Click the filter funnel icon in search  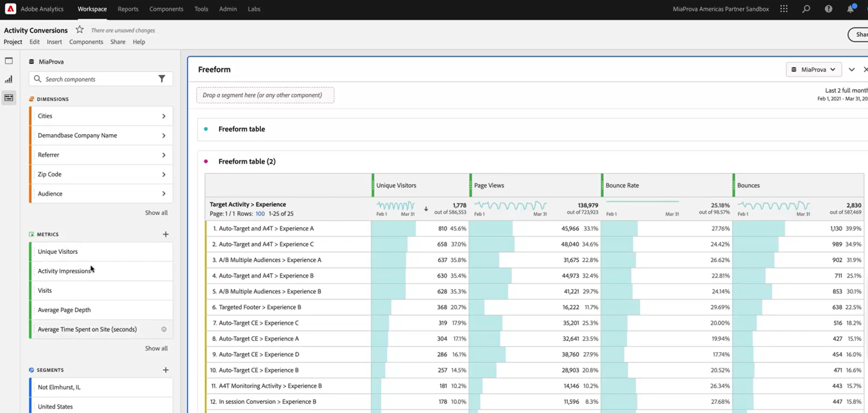(162, 79)
